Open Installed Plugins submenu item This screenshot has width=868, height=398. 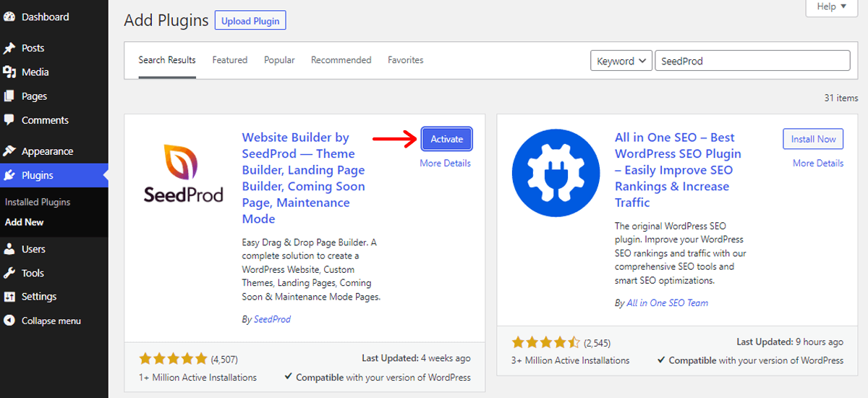click(38, 202)
